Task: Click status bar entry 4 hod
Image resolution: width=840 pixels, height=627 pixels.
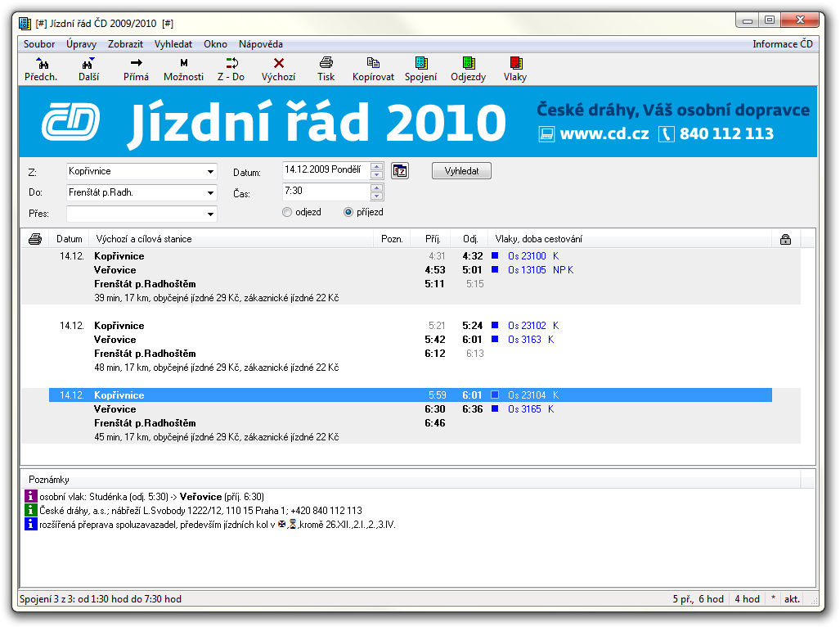Action: (x=747, y=598)
